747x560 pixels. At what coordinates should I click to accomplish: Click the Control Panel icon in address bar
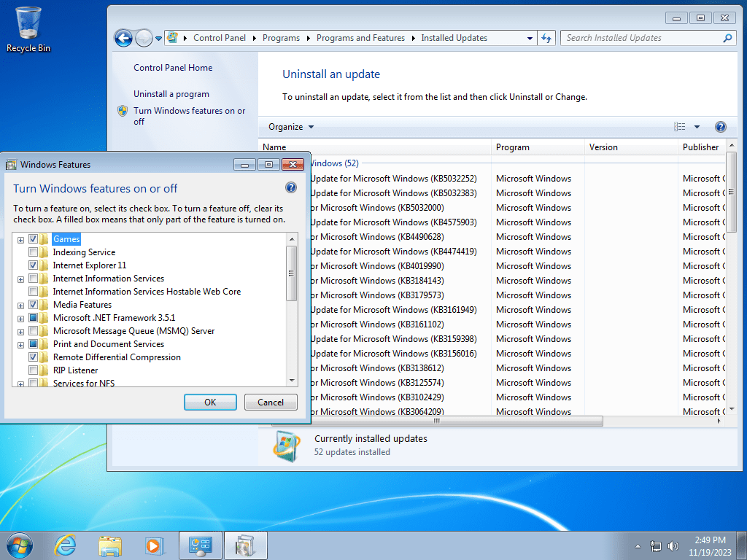[x=172, y=38]
